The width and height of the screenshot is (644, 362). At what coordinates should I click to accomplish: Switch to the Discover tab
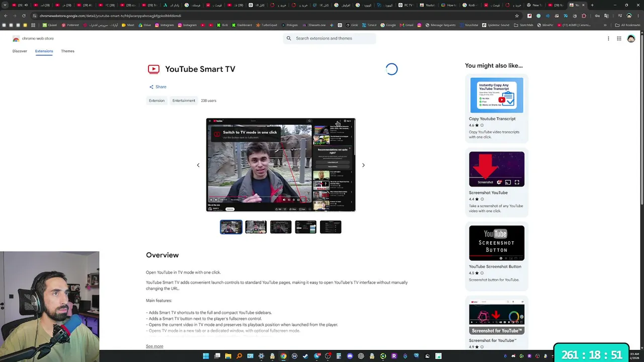pyautogui.click(x=20, y=51)
